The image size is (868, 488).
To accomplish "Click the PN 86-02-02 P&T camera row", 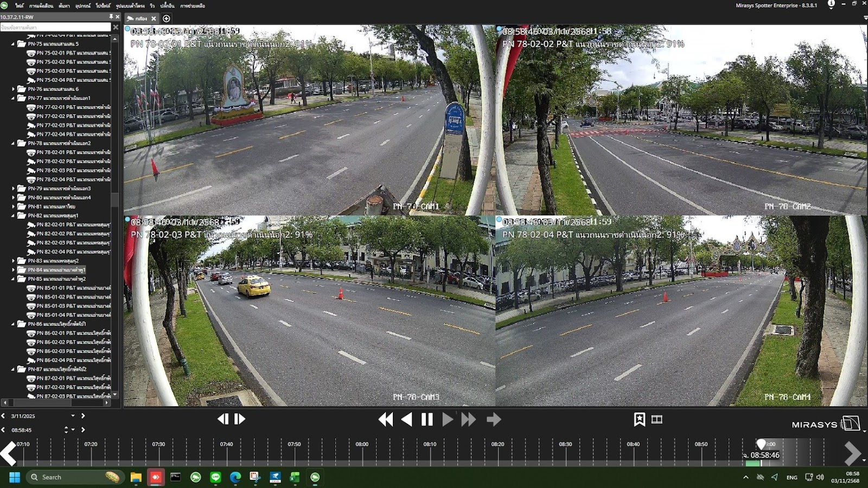I will point(68,342).
